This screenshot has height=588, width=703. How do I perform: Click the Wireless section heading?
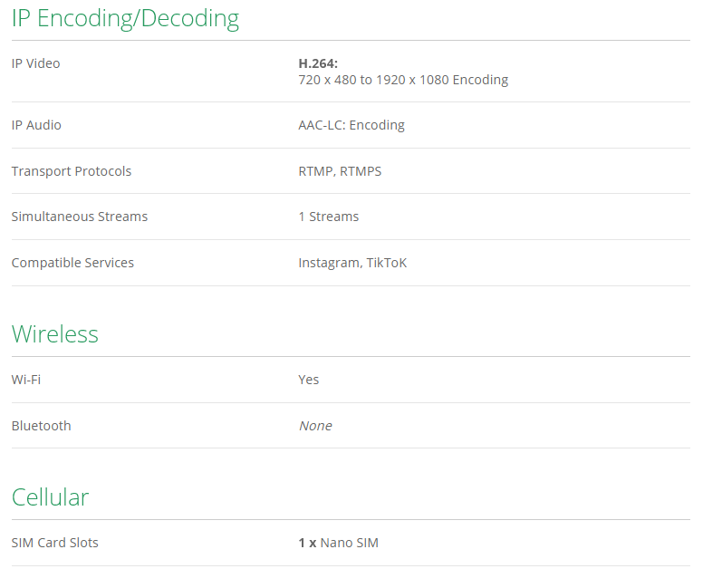[54, 334]
